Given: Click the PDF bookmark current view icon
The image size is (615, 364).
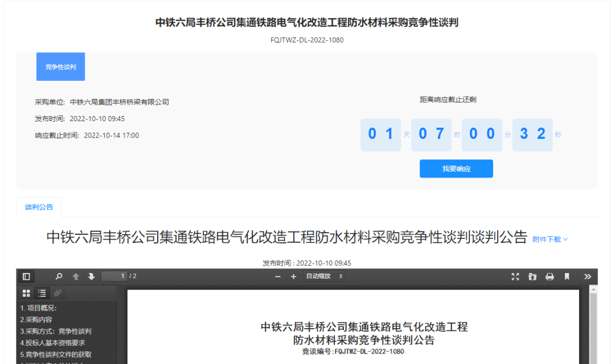Looking at the screenshot, I should coord(567,276).
